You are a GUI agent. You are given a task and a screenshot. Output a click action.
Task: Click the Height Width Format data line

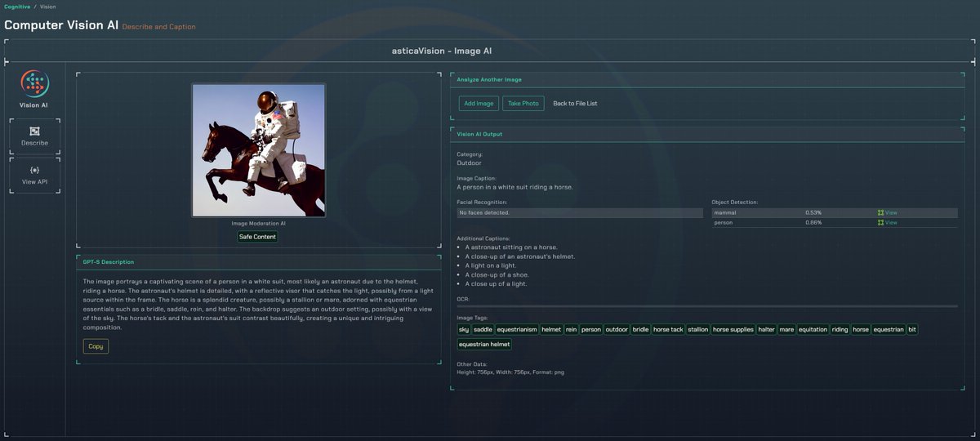point(510,372)
